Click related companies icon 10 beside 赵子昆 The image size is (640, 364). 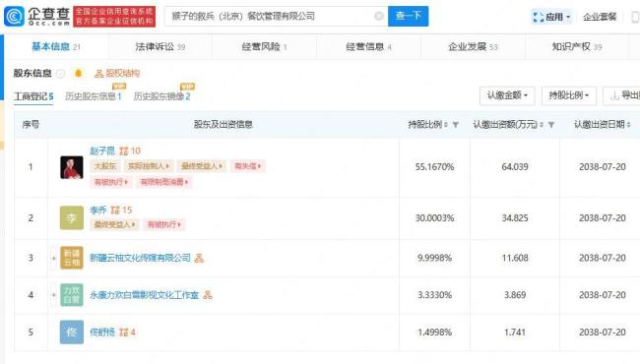pos(130,152)
